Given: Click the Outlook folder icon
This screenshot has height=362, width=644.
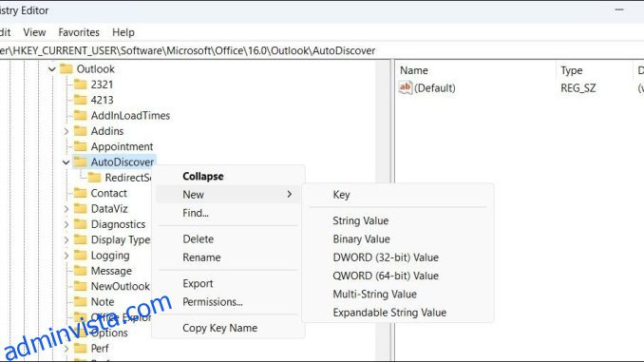Looking at the screenshot, I should pos(66,68).
